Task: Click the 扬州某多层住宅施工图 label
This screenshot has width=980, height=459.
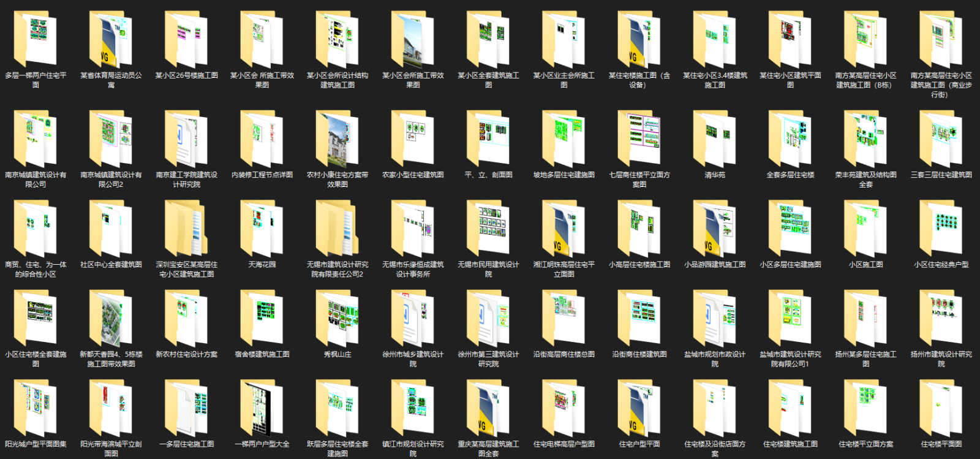Action: click(865, 358)
